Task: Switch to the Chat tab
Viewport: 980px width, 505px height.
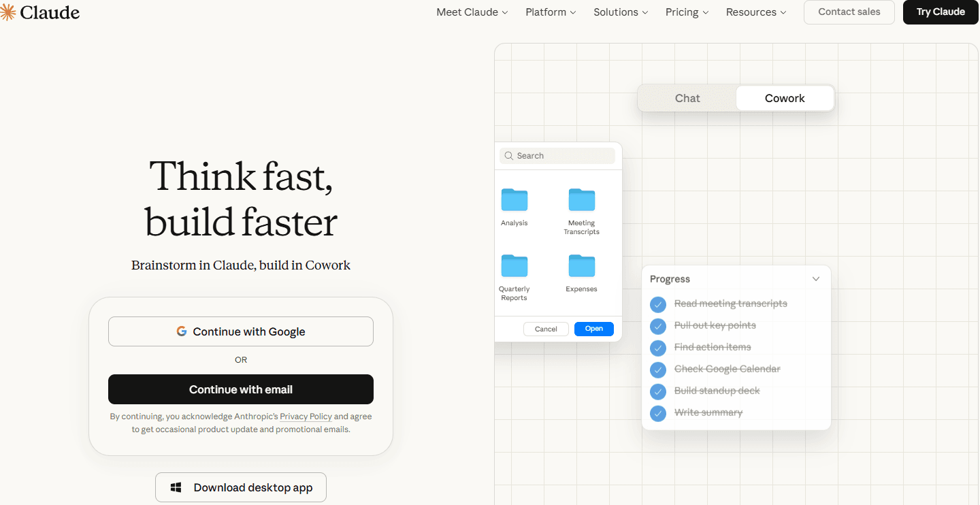Action: click(x=687, y=98)
